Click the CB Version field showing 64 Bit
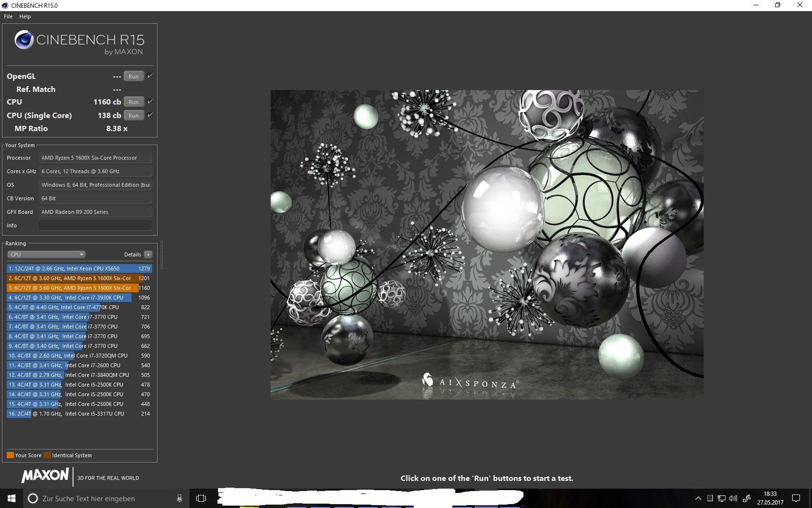The image size is (812, 508). tap(96, 198)
